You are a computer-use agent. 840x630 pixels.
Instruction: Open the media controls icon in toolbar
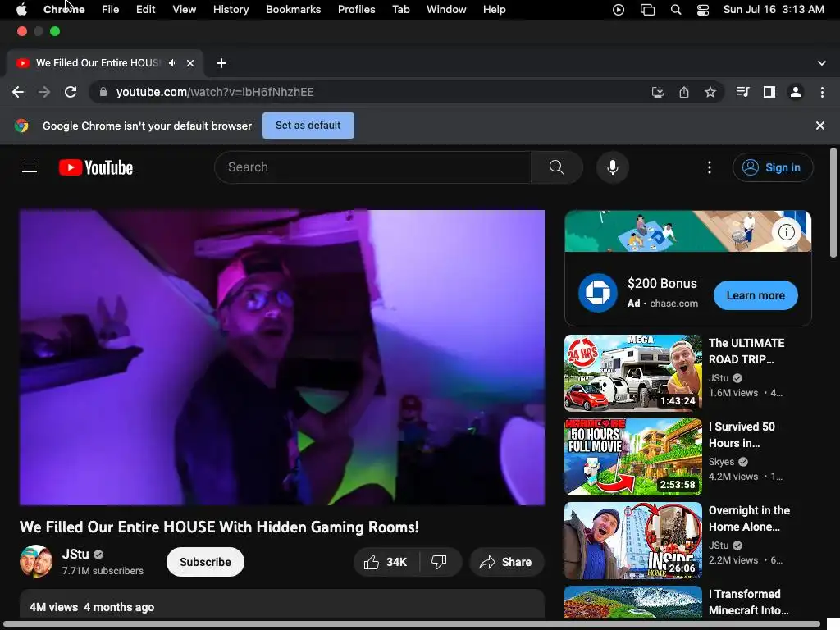pos(742,92)
